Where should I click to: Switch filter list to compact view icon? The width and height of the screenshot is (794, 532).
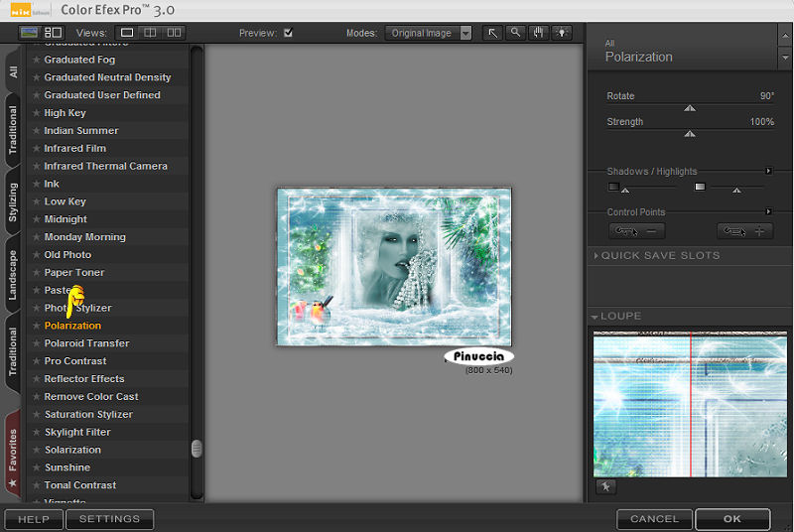(29, 33)
